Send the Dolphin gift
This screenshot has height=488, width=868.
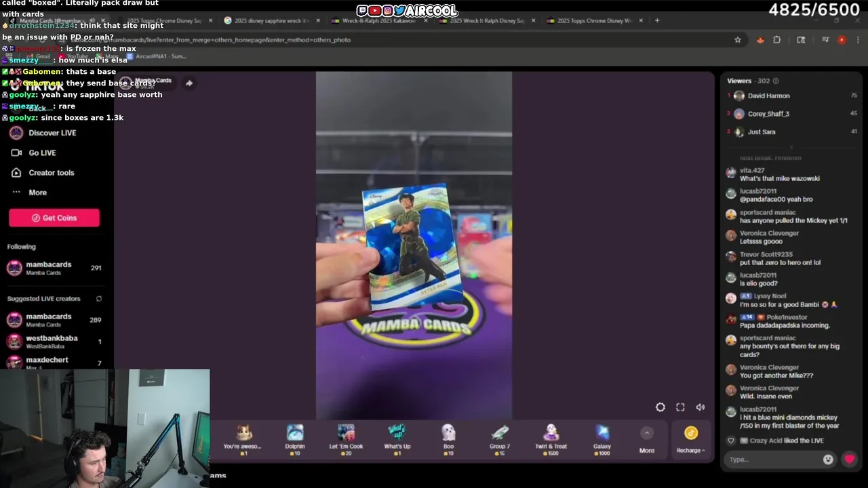[295, 439]
